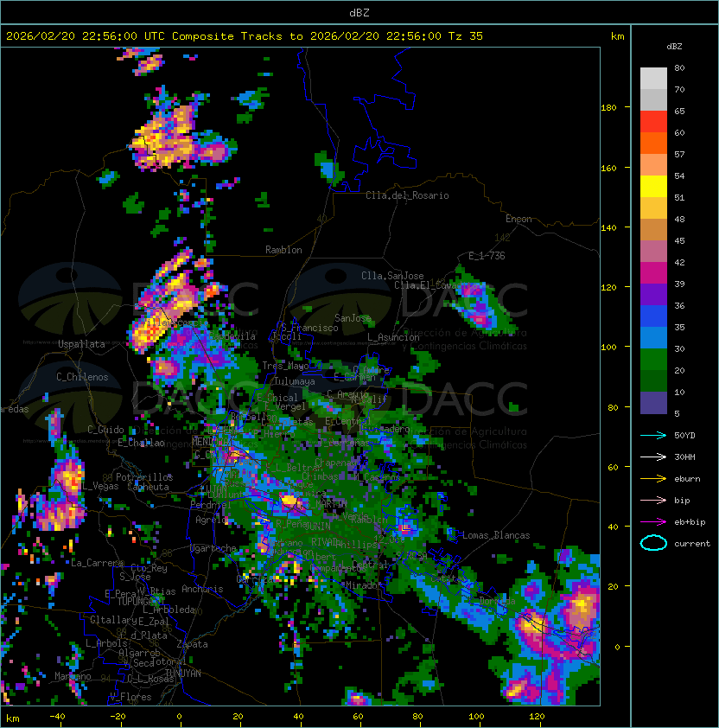Click the 'Encon' map label
Viewport: 719px width, 728px height.
tap(519, 219)
